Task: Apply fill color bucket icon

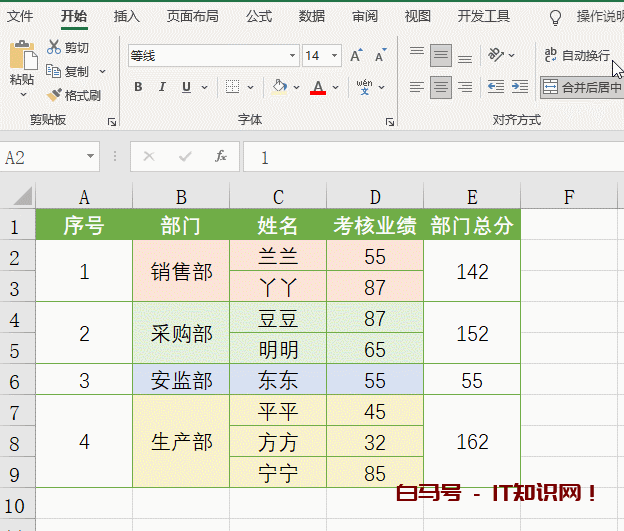Action: click(x=279, y=86)
